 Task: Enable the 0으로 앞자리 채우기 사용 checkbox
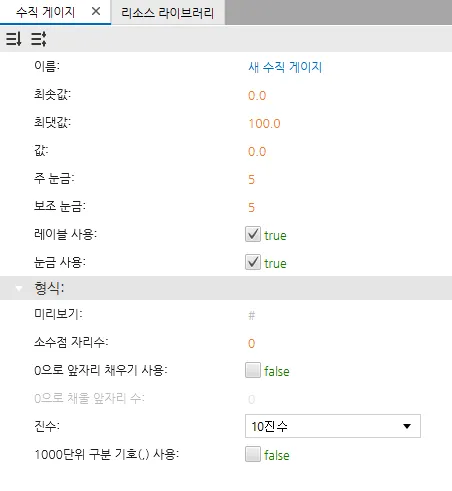pyautogui.click(x=253, y=370)
